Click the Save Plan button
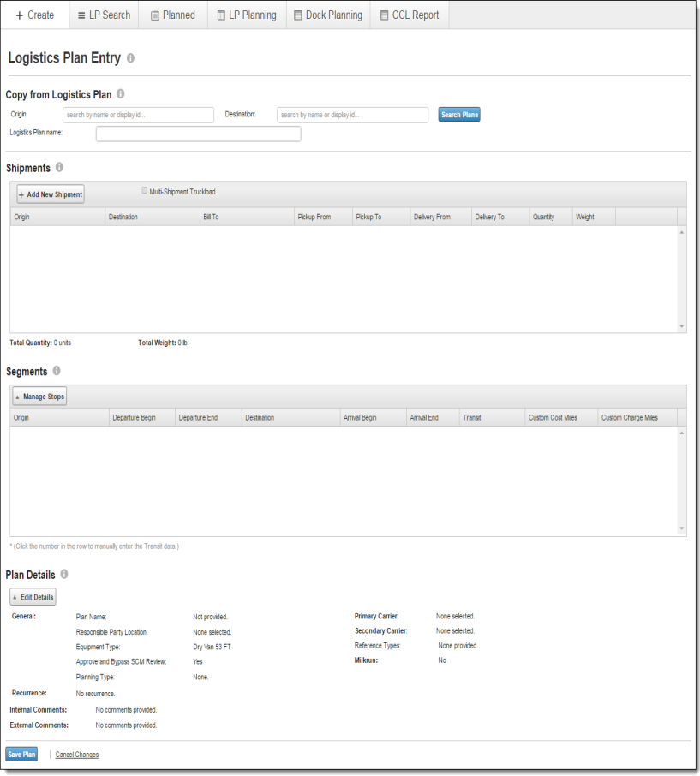 21,755
